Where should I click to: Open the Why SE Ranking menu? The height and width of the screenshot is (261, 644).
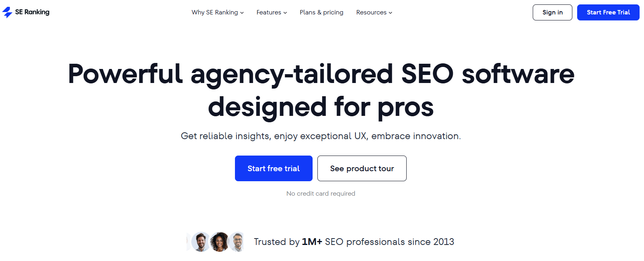click(215, 12)
